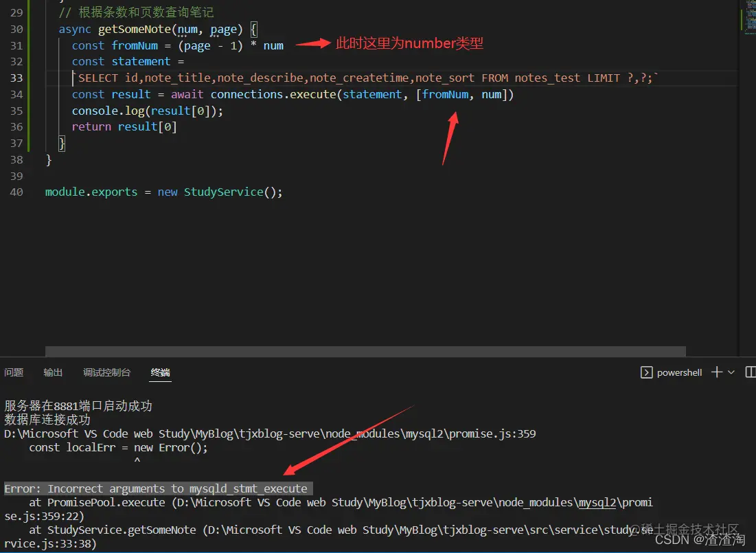Click the at StudyService.getSomeNote stack trace line
This screenshot has width=756, height=553.
(328, 537)
